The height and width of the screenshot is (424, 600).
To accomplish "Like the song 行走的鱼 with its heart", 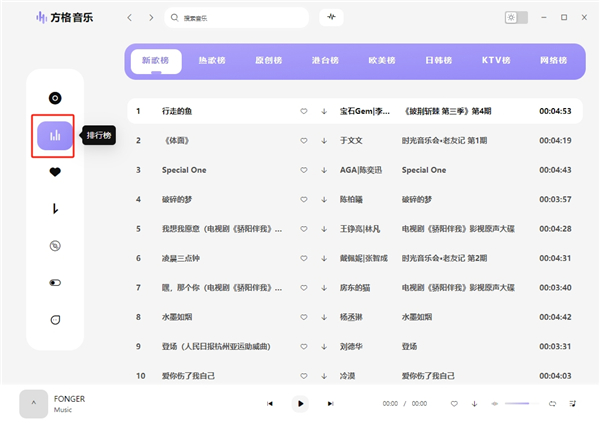I will pyautogui.click(x=304, y=111).
